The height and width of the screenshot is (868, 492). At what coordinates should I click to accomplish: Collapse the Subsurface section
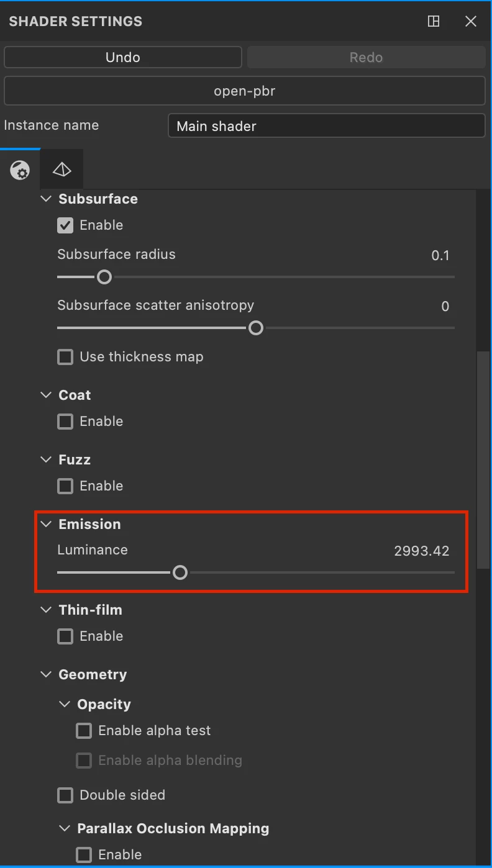(x=46, y=199)
